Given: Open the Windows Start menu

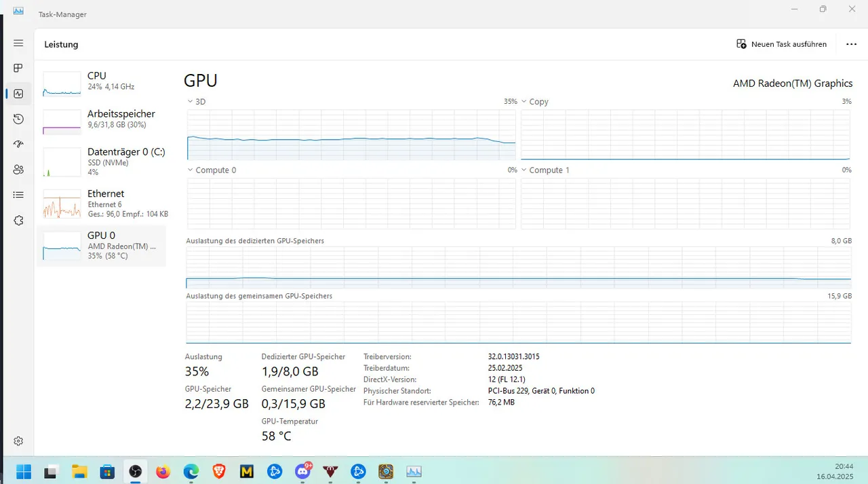Looking at the screenshot, I should pyautogui.click(x=24, y=471).
